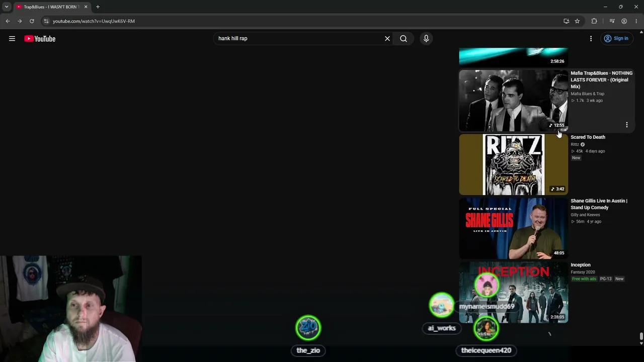The width and height of the screenshot is (644, 362).
Task: Play the Rittz Scared To Death thumbnail
Action: pyautogui.click(x=513, y=164)
